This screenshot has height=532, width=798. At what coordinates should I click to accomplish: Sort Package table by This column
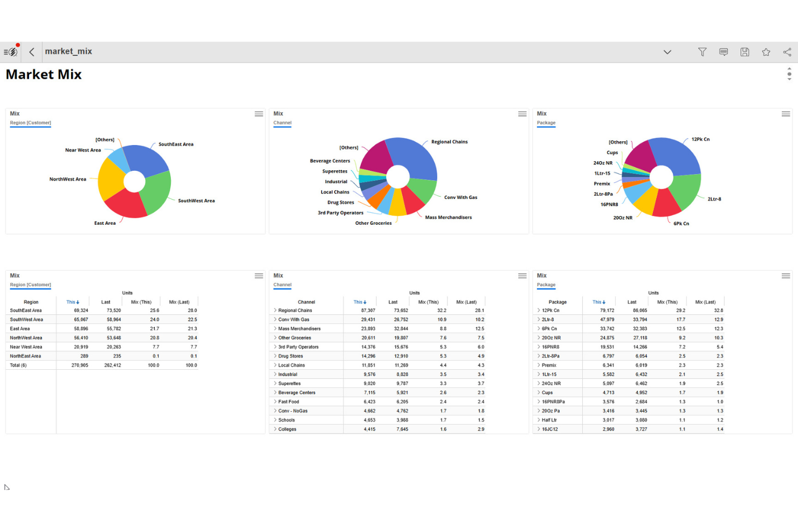pyautogui.click(x=599, y=302)
